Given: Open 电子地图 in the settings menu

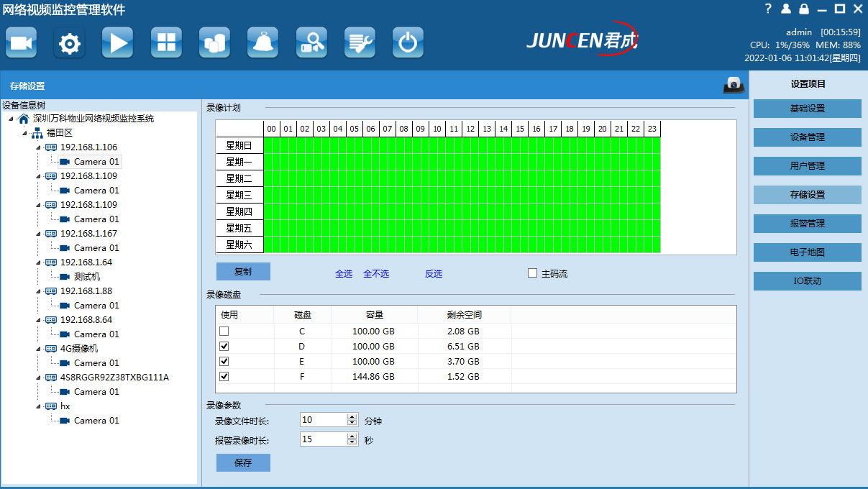Looking at the screenshot, I should [x=807, y=252].
